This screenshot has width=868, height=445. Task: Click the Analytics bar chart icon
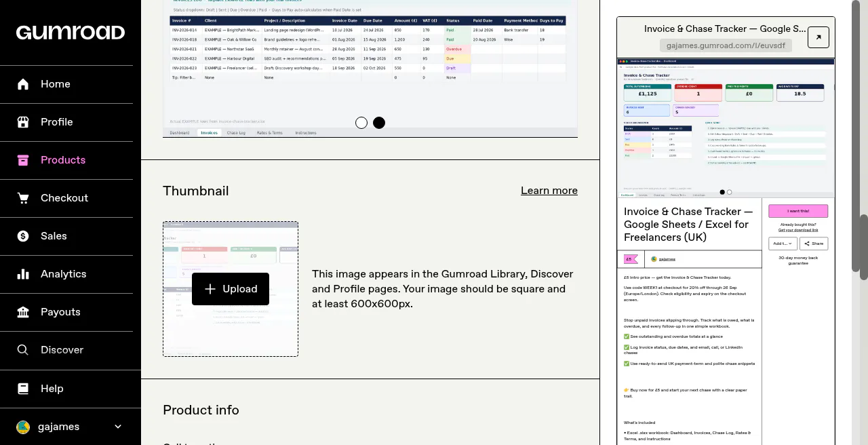[x=23, y=274]
